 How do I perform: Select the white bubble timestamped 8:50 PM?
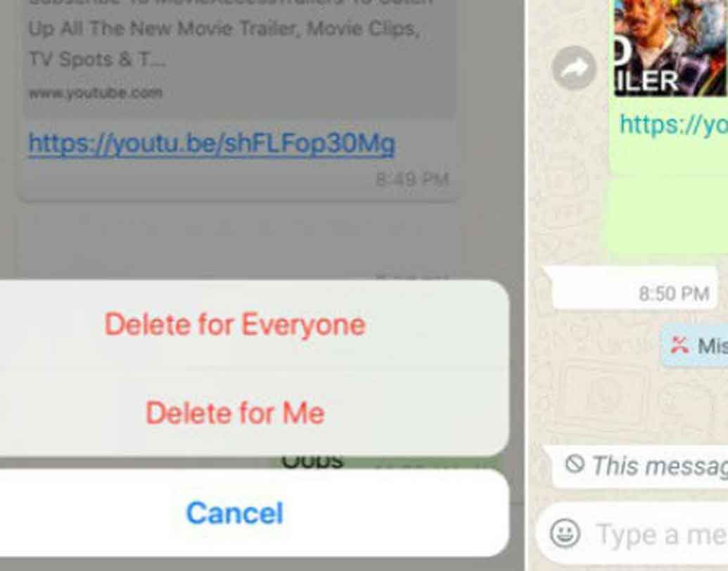[632, 288]
